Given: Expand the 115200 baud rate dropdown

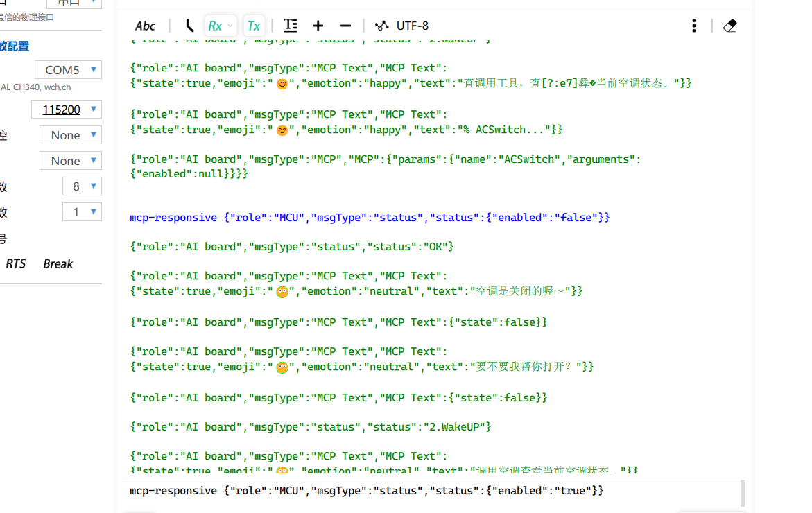Looking at the screenshot, I should (67, 110).
